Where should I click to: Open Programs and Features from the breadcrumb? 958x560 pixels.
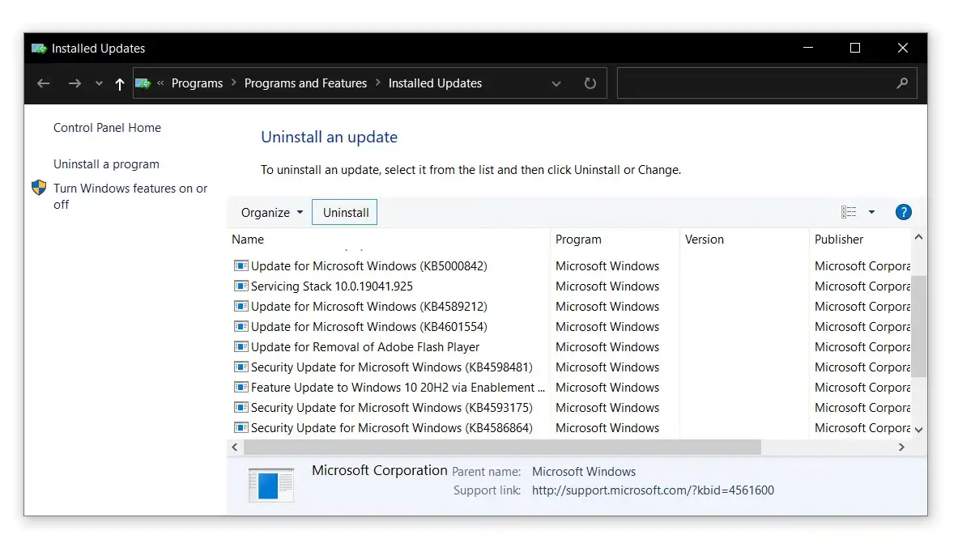coord(305,83)
